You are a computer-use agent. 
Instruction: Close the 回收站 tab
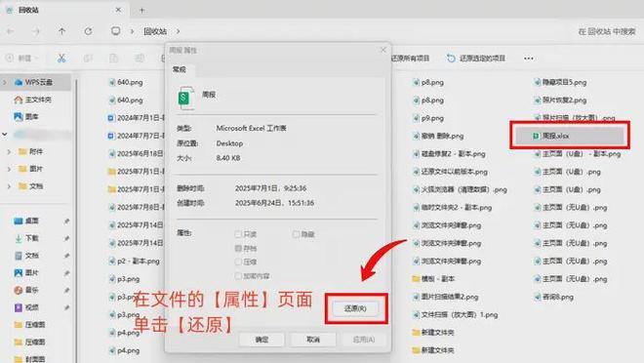(118, 10)
